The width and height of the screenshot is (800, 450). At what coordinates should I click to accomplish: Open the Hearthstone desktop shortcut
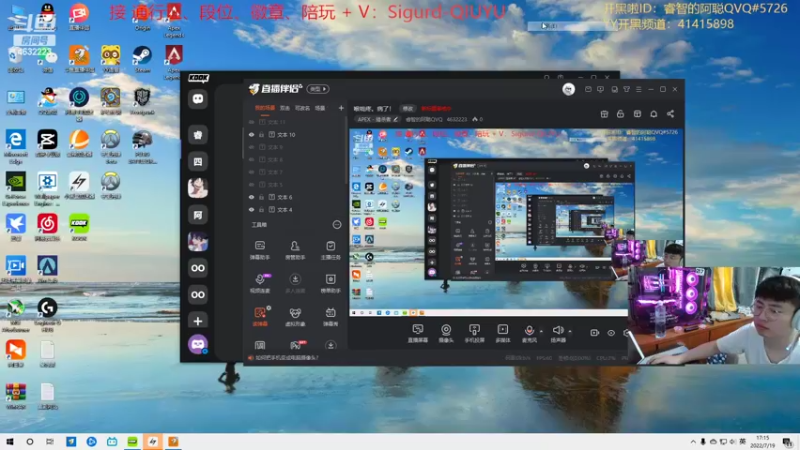110,101
